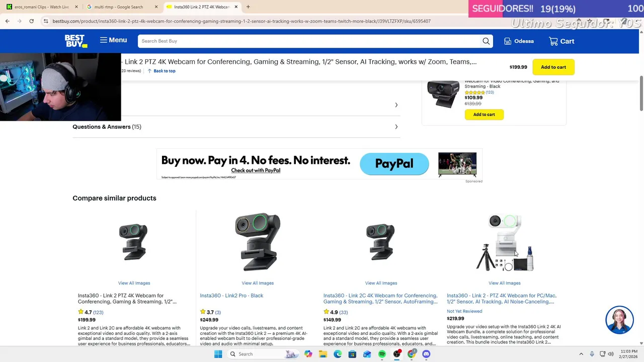This screenshot has height=362, width=644.
Task: Open the volume tray icon
Action: (x=611, y=354)
